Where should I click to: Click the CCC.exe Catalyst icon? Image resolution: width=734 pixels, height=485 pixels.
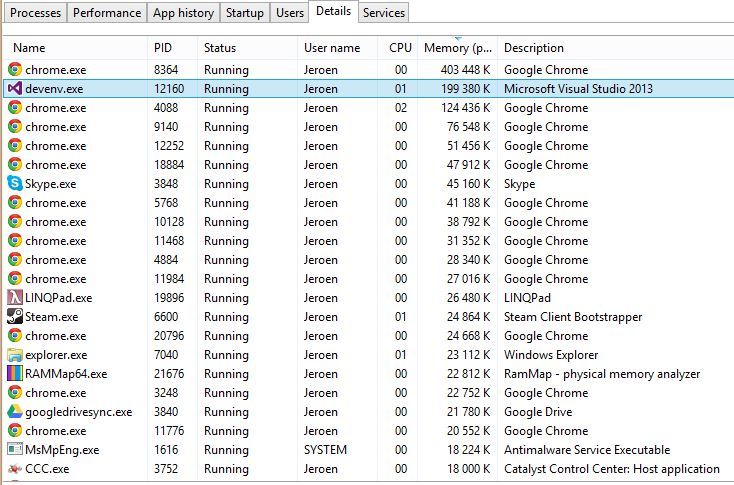[15, 469]
